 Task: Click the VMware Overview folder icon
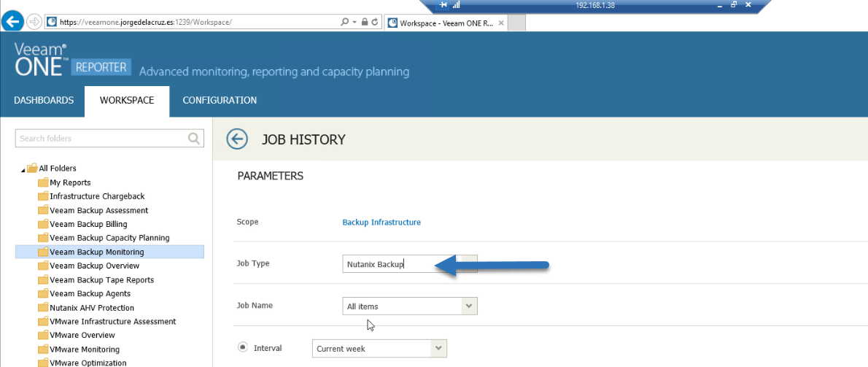[43, 336]
